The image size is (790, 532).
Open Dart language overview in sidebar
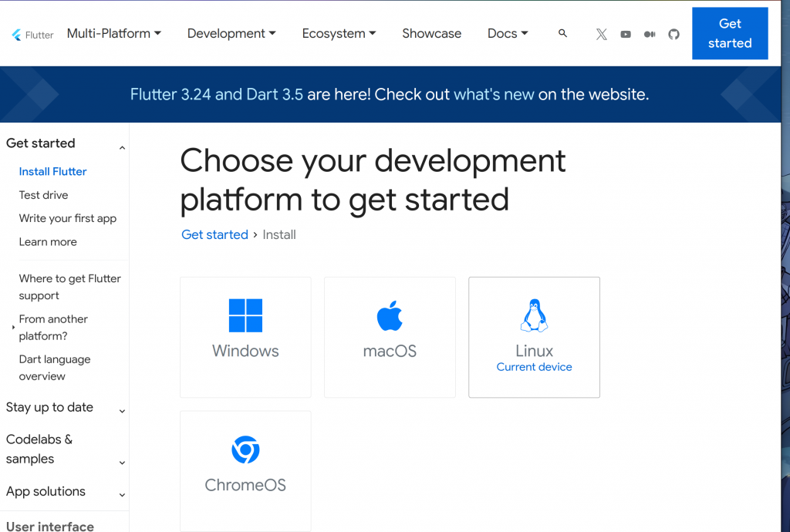[55, 368]
